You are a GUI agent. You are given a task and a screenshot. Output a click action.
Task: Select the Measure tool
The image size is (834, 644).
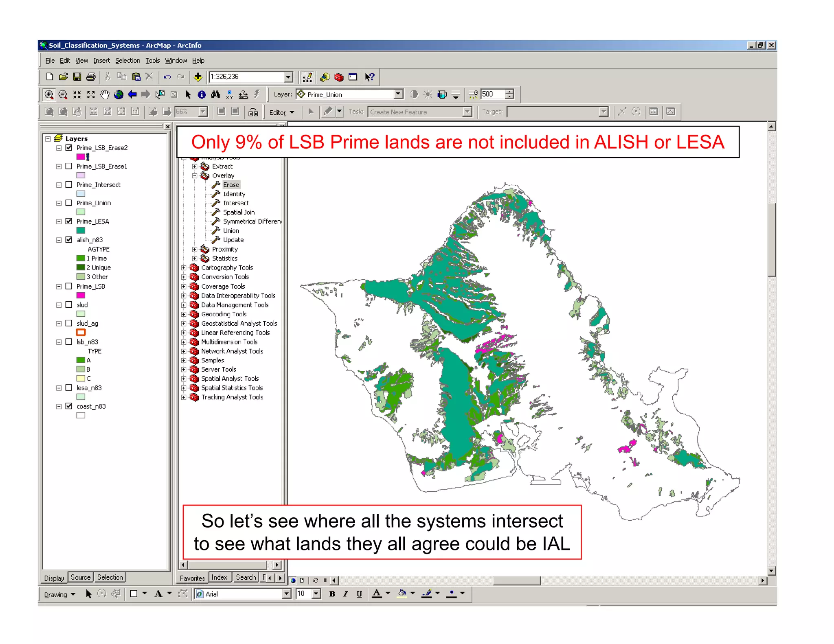click(243, 94)
